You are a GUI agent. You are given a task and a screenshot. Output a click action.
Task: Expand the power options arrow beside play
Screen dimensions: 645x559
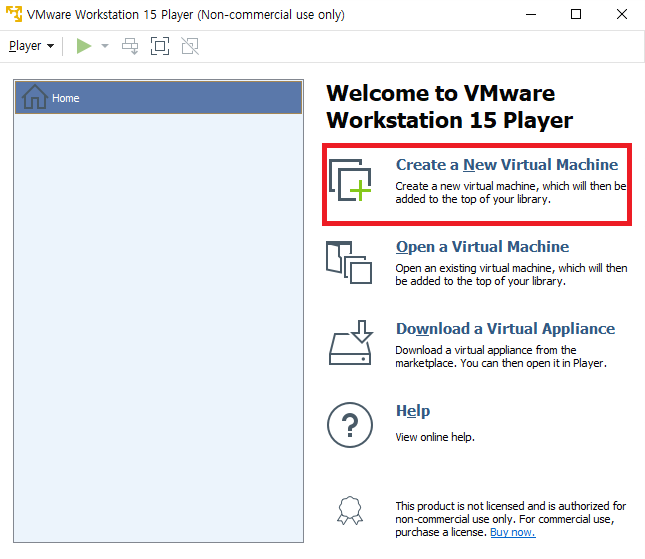coord(105,46)
